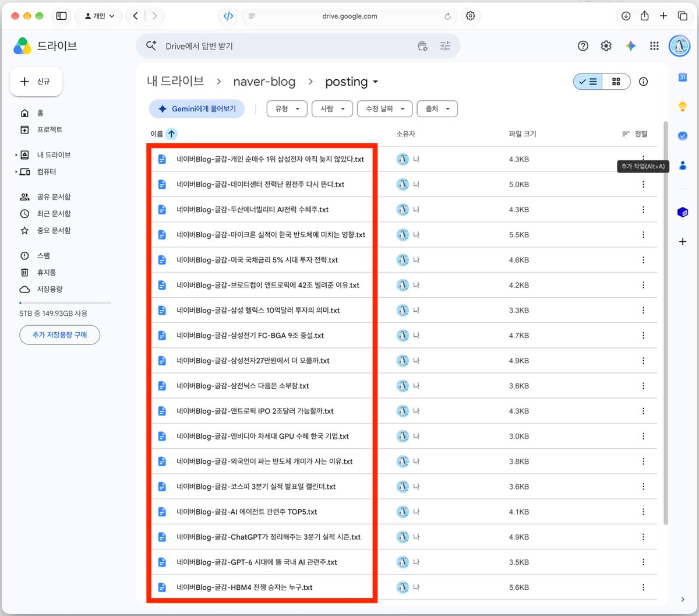Screen dimensions: 699x616
Task: Switch to list layout view
Action: (x=588, y=82)
